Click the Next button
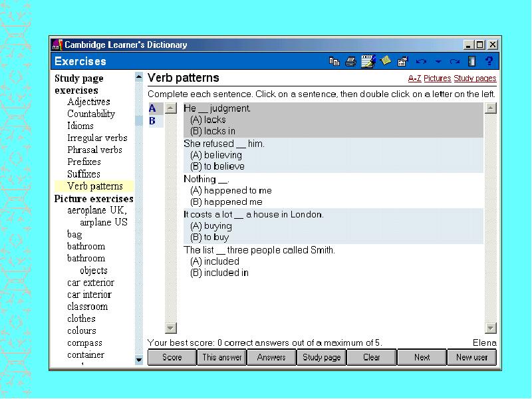Screen dimensions: 532x399 (x=422, y=357)
